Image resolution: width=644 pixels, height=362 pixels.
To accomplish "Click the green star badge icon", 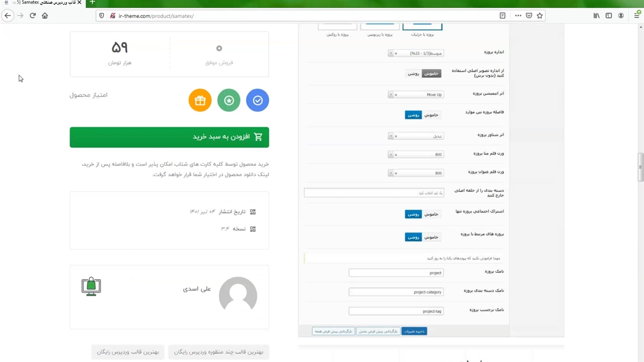I will pos(229,101).
